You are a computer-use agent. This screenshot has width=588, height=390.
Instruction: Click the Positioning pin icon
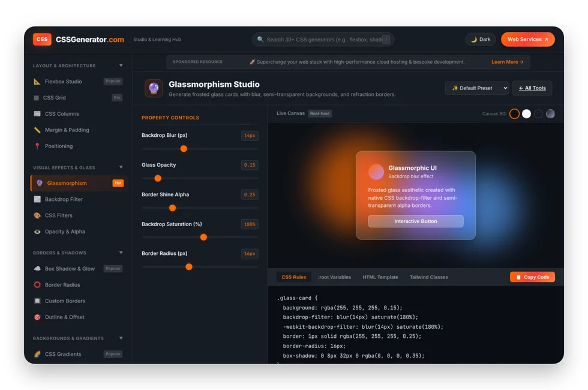pos(37,146)
